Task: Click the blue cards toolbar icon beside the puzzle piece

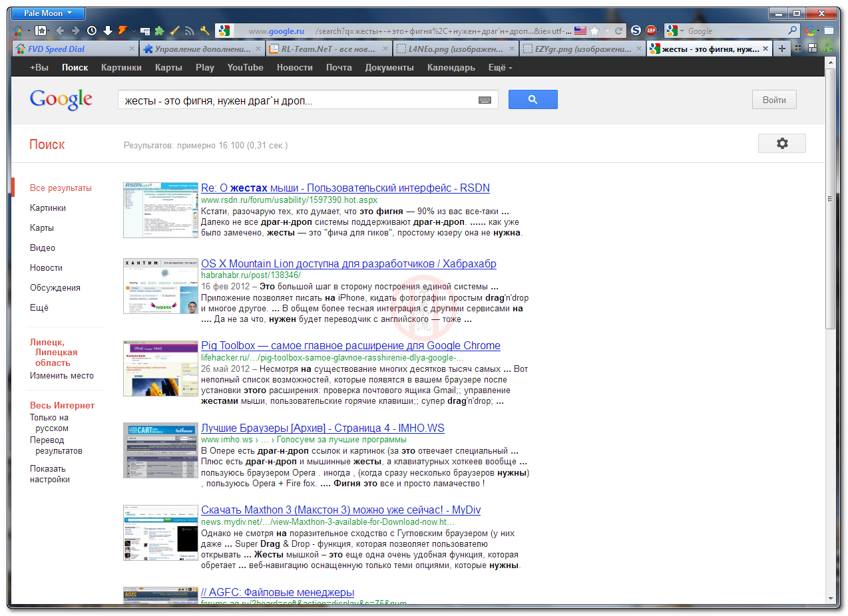Action: [146, 31]
